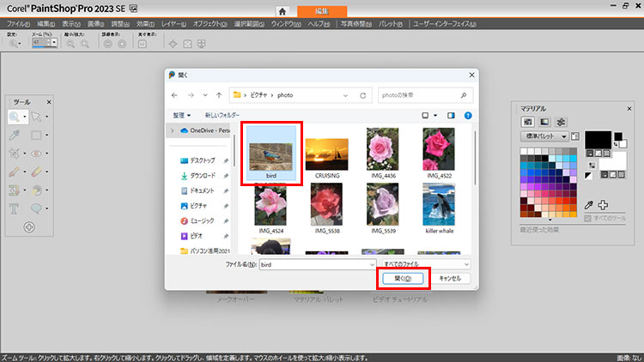Click the Home tab icon
Screen dimensions: 644x362
pyautogui.click(x=283, y=10)
